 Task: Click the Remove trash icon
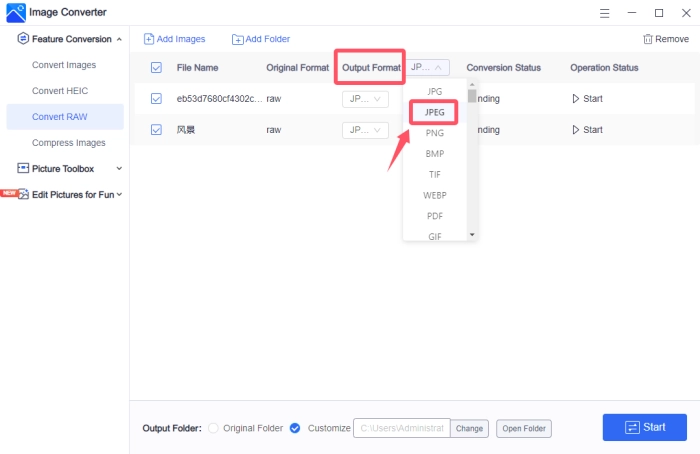(647, 39)
